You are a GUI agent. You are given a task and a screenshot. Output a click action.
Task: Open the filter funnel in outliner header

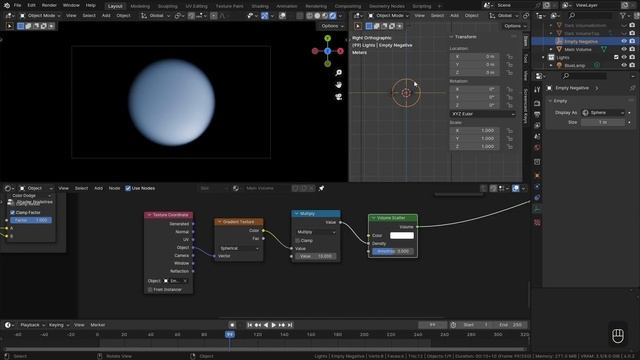click(x=623, y=16)
